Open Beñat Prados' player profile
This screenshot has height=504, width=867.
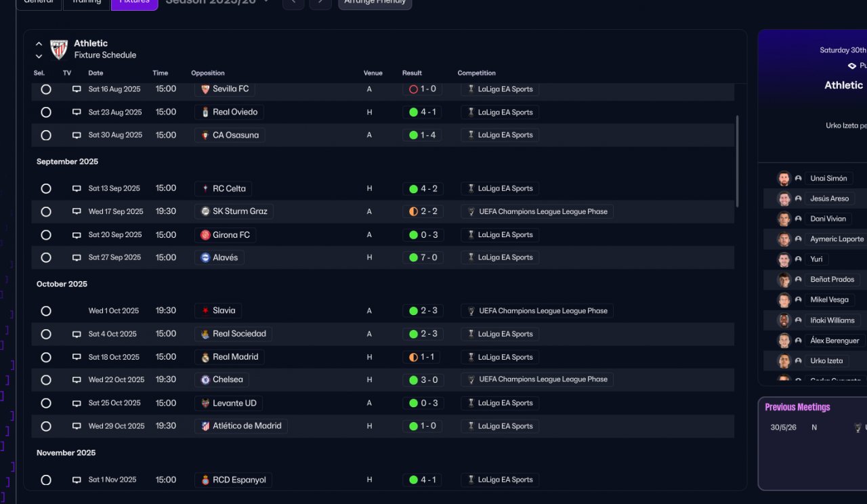[x=832, y=280]
